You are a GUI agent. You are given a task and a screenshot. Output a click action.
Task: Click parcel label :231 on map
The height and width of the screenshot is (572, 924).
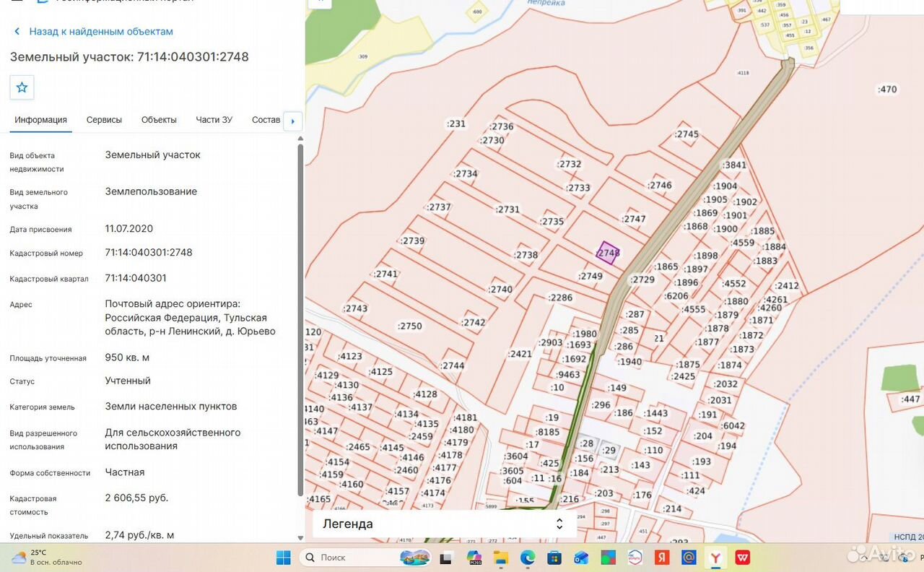point(456,123)
